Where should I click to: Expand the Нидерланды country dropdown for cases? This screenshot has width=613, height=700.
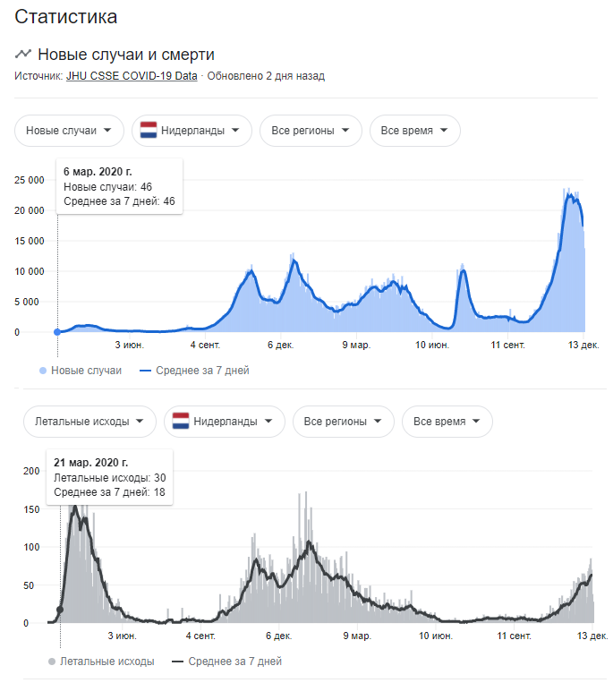192,131
